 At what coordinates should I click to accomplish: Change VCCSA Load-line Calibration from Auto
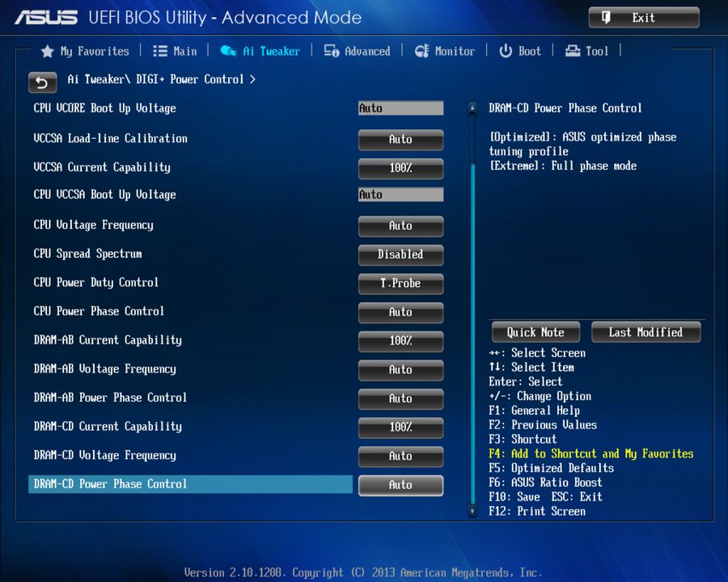coord(400,140)
